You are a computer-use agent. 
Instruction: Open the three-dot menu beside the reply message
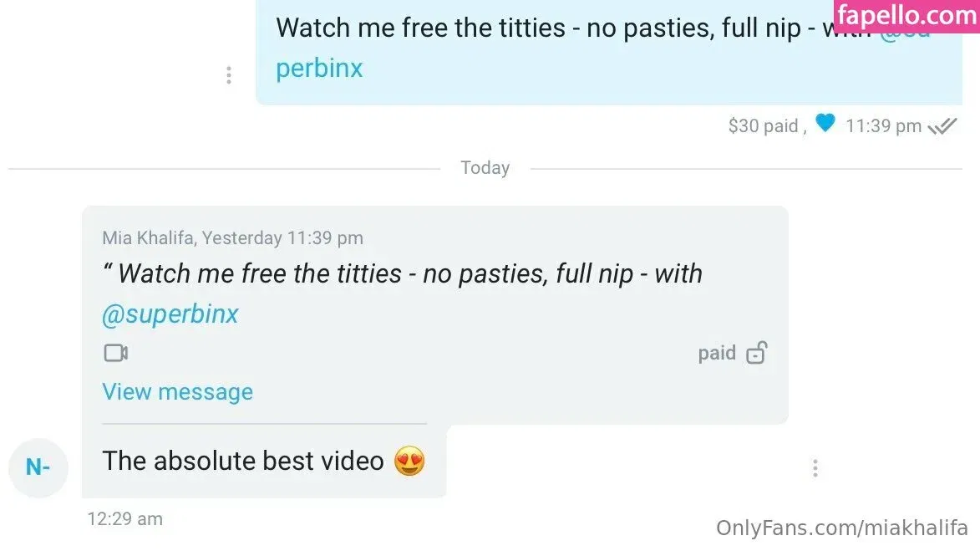click(x=815, y=468)
